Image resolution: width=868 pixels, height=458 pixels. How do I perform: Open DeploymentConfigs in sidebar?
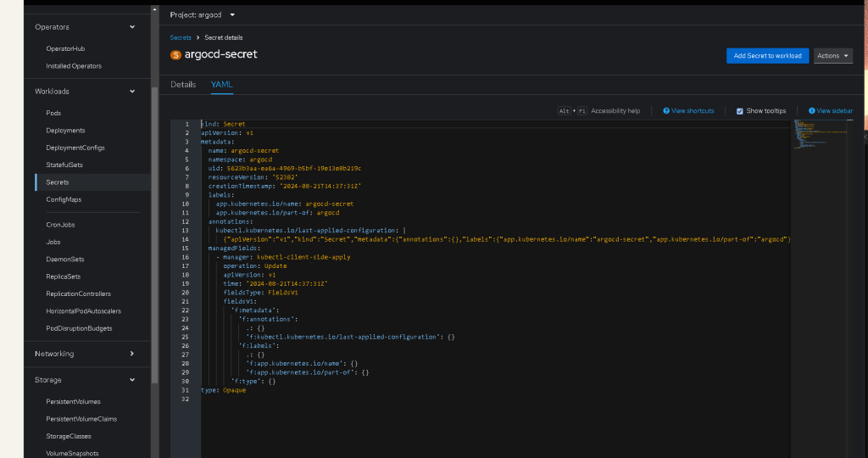75,148
